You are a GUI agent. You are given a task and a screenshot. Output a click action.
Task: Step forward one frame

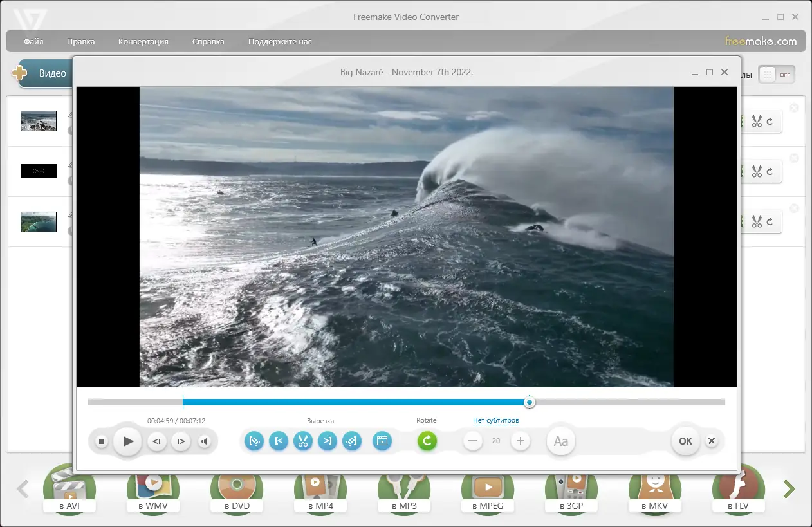click(x=181, y=441)
